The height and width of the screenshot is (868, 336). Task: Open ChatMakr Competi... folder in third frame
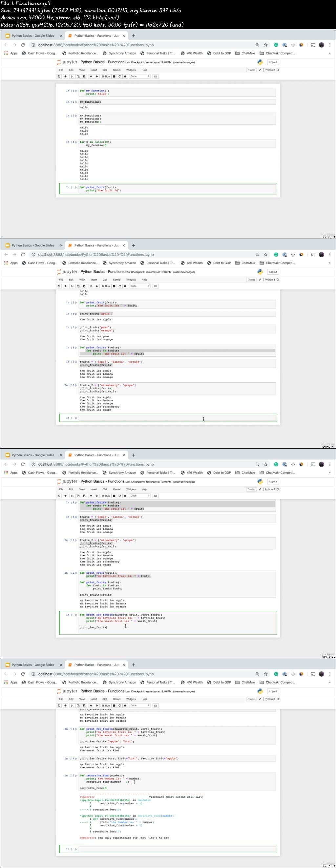(x=277, y=473)
